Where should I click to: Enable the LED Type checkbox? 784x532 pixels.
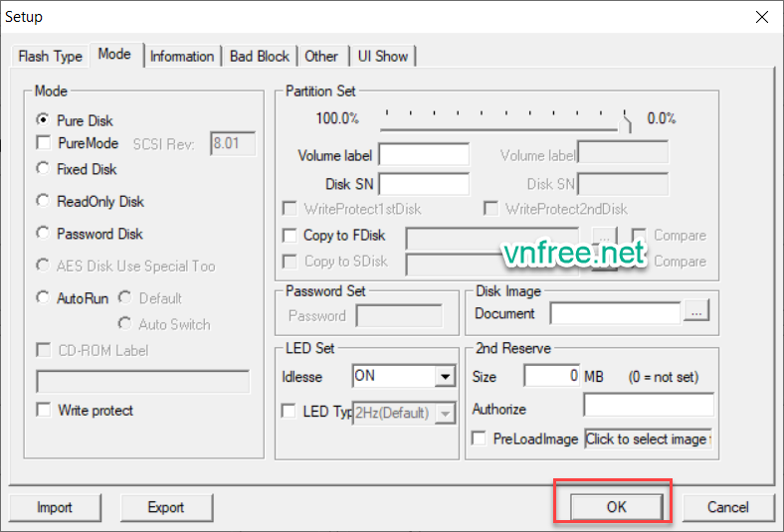pyautogui.click(x=290, y=412)
